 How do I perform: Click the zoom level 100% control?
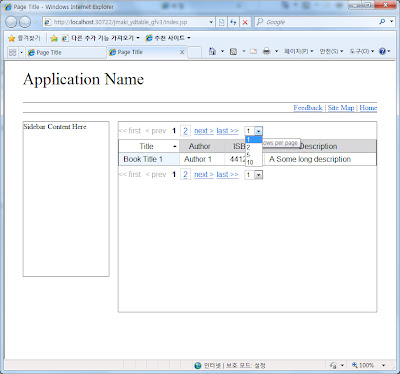click(363, 365)
